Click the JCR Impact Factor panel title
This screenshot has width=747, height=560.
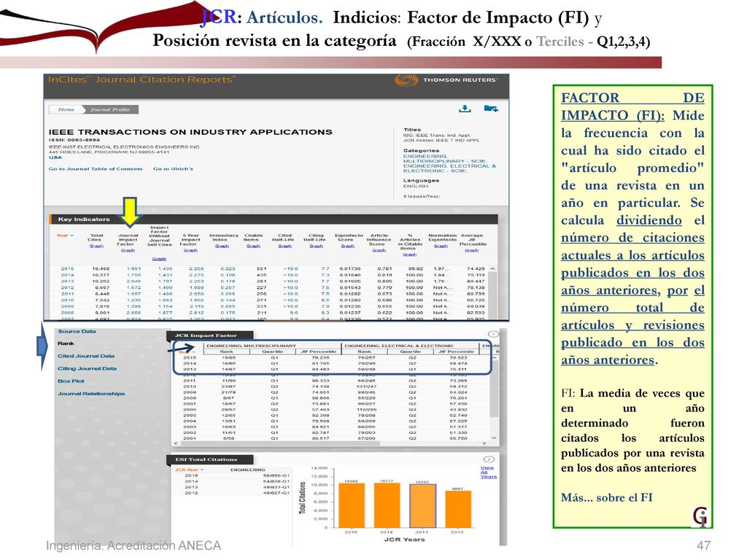pyautogui.click(x=206, y=335)
